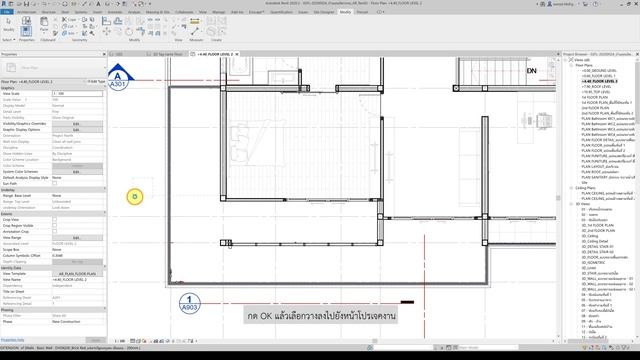Close the Properties panel
Screen dimensions: 640x360
pos(104,54)
